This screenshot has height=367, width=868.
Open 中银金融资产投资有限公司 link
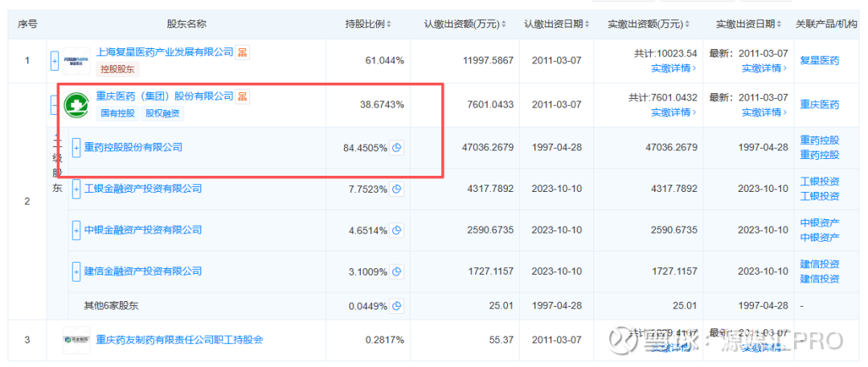(x=143, y=230)
